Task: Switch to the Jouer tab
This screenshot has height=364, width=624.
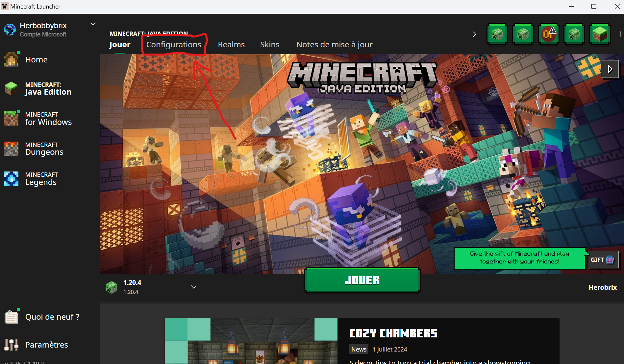Action: pos(120,45)
